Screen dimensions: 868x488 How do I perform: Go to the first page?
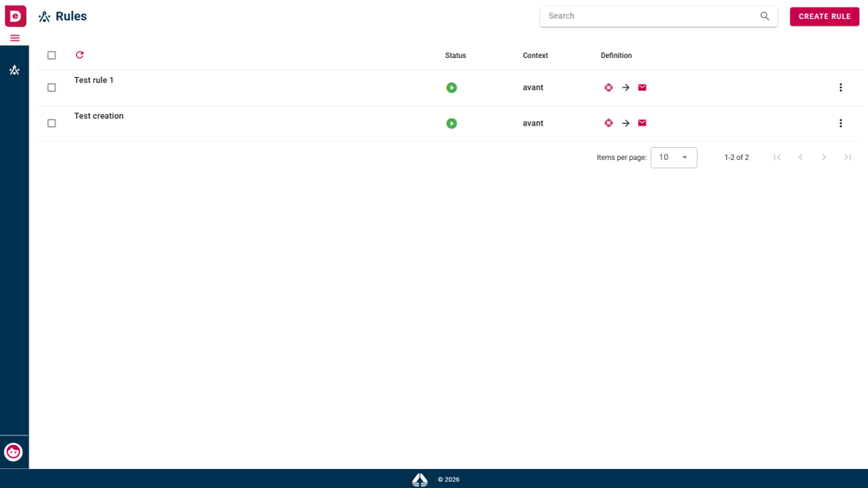pos(777,157)
